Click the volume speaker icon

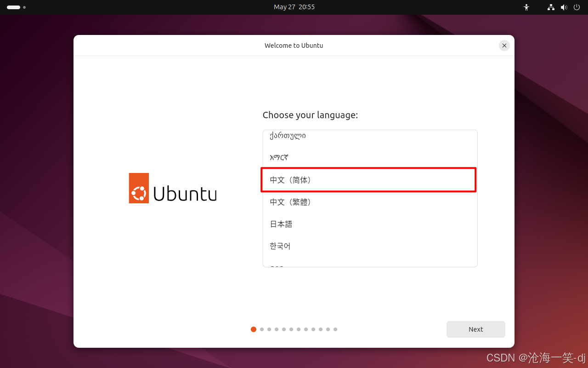564,7
